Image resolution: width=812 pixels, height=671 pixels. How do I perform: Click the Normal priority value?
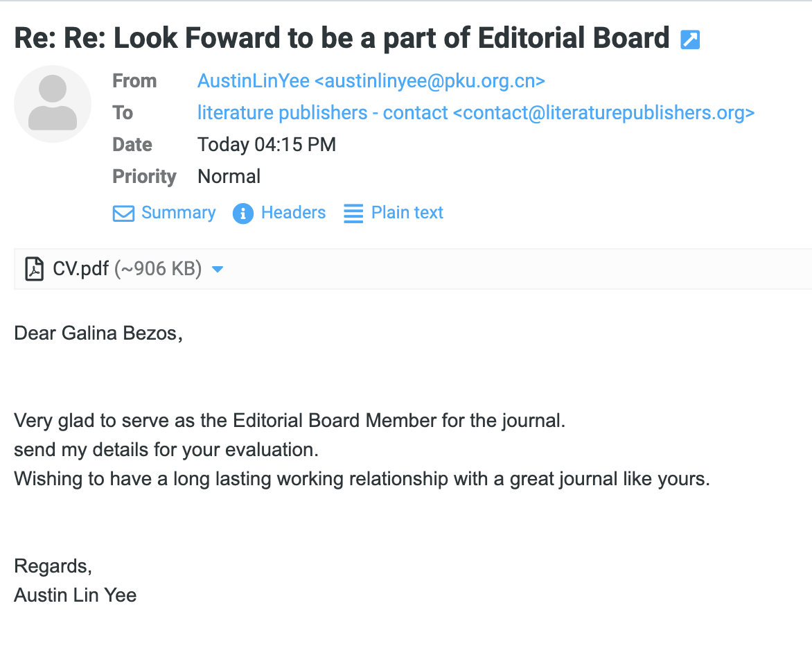[229, 177]
